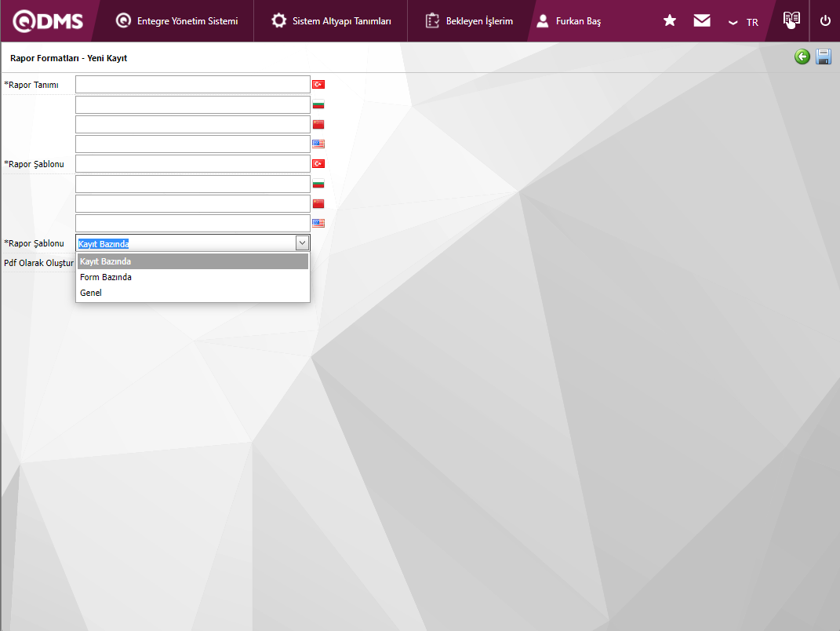
Task: Click US flag in Rapor Şablonu group
Action: [x=318, y=223]
